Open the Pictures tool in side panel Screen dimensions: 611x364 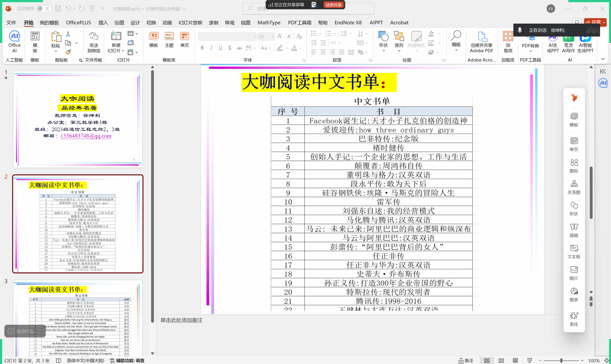[x=574, y=273]
